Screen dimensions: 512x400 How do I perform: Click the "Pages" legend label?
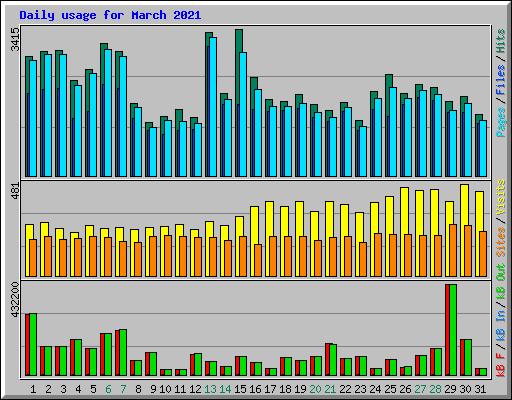pos(501,122)
